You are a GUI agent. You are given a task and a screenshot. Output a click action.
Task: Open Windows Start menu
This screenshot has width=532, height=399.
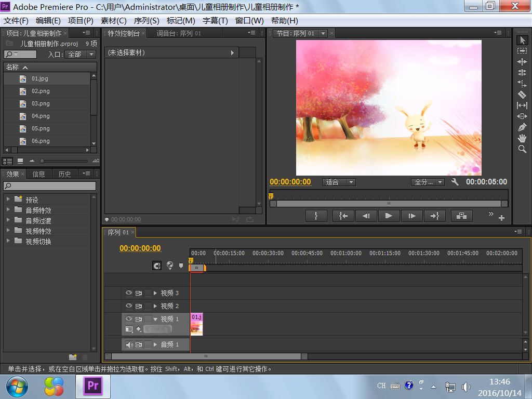coord(17,387)
